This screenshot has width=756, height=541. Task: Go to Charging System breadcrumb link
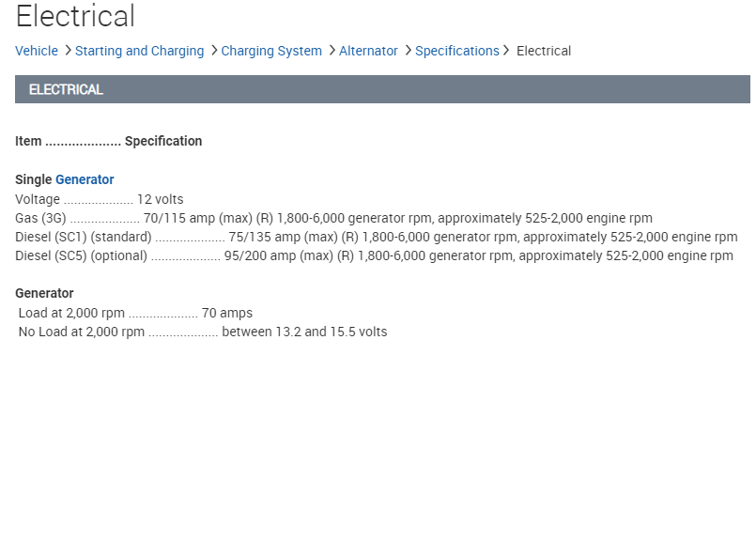tap(271, 51)
